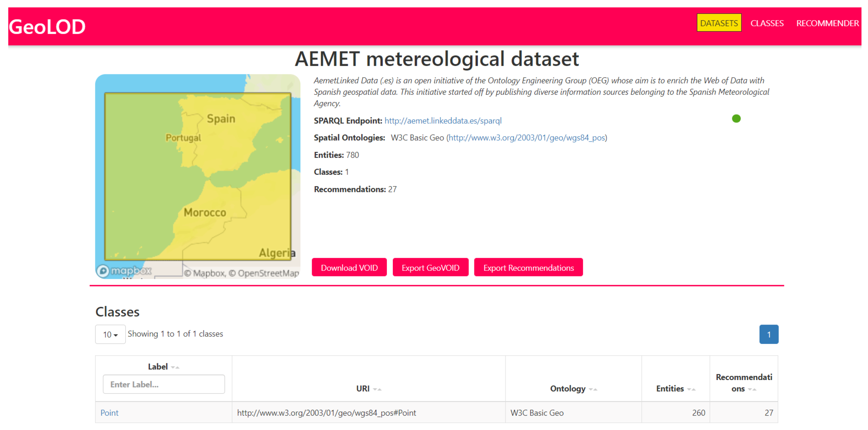Click the GeoLOD logo

[47, 27]
